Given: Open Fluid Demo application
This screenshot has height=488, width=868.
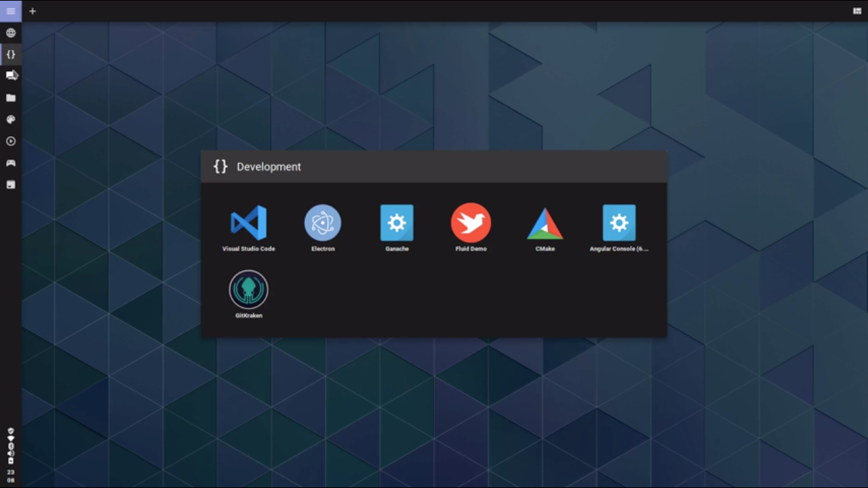Looking at the screenshot, I should click(x=471, y=224).
